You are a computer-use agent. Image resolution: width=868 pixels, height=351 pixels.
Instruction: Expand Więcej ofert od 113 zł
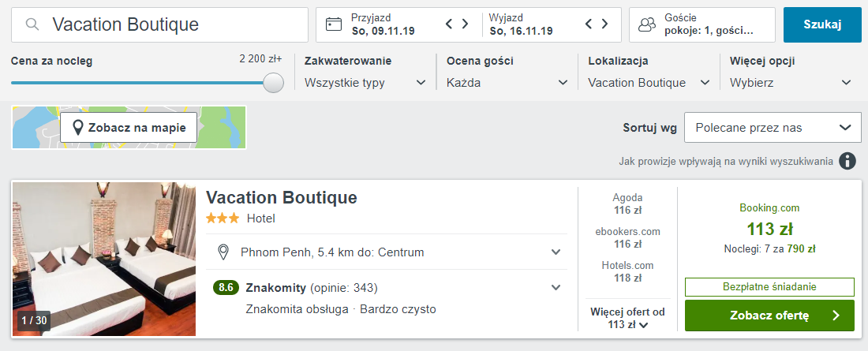click(627, 319)
